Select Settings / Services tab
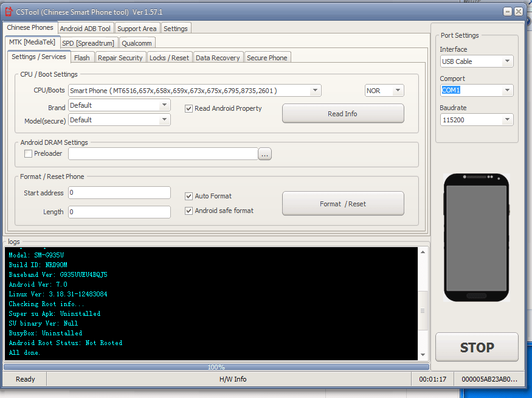The height and width of the screenshot is (398, 532). click(x=39, y=57)
